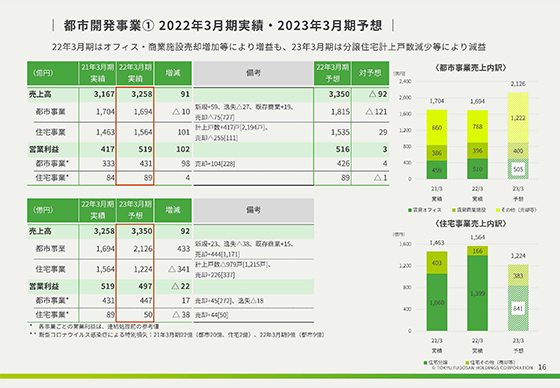Select the "98" change value in the top table
This screenshot has width=560, height=388.
pos(185,163)
